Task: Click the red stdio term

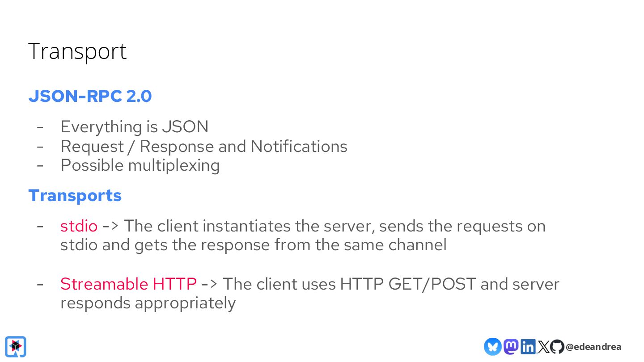Action: (x=79, y=226)
